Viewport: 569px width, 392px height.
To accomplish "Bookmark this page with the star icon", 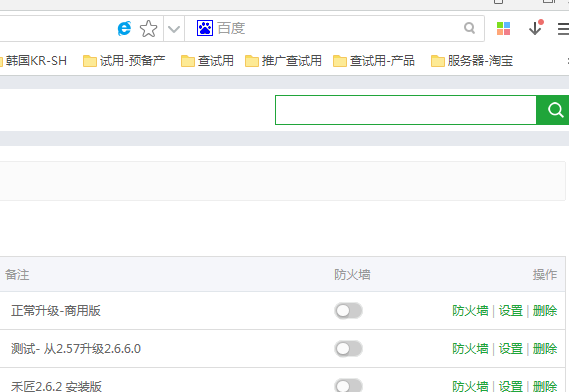I will pyautogui.click(x=148, y=29).
